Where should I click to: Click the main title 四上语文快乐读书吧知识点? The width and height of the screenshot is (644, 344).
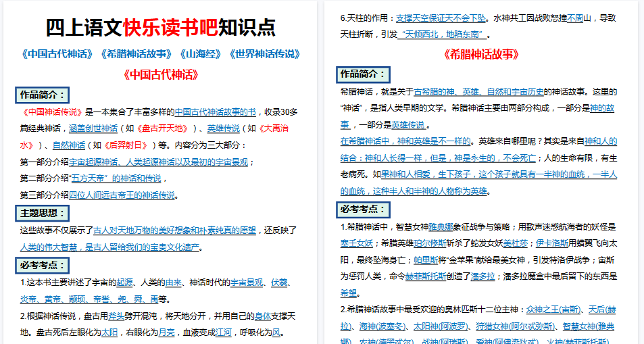point(160,28)
